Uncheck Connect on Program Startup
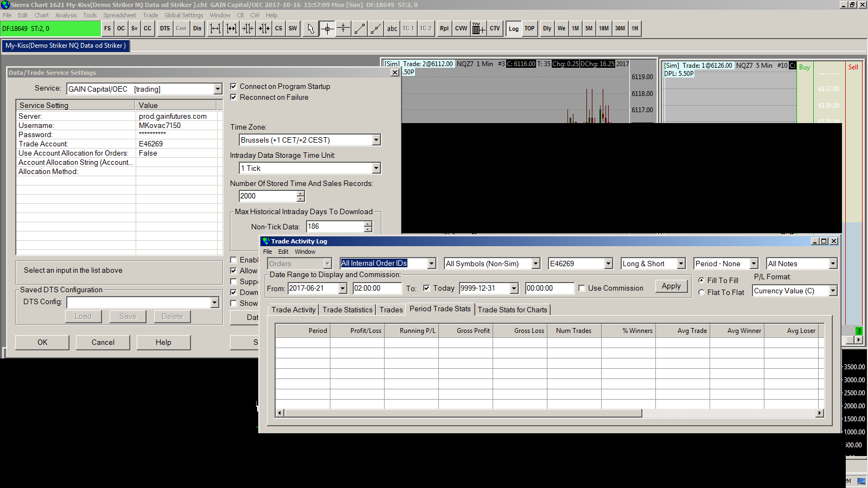868x488 pixels. (234, 86)
